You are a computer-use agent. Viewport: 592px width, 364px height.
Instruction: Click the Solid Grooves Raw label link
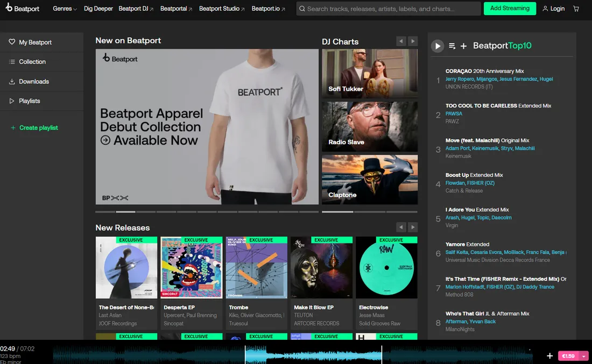pyautogui.click(x=379, y=323)
